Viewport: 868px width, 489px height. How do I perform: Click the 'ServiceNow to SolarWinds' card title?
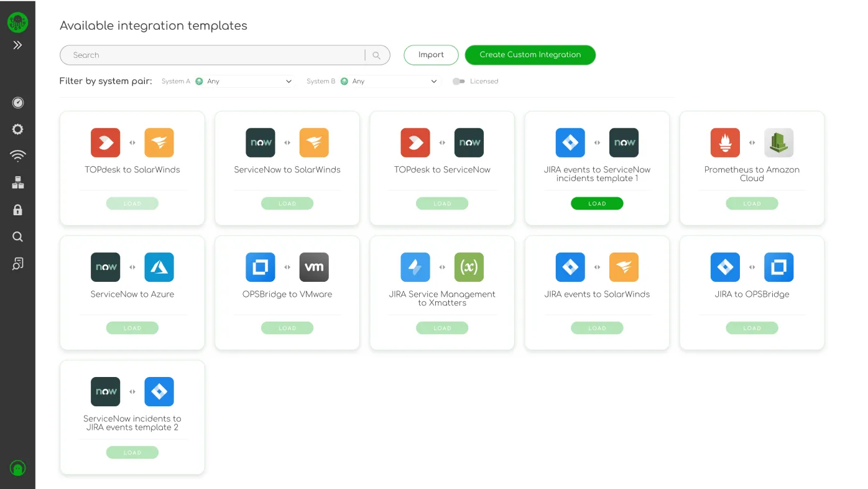(287, 170)
